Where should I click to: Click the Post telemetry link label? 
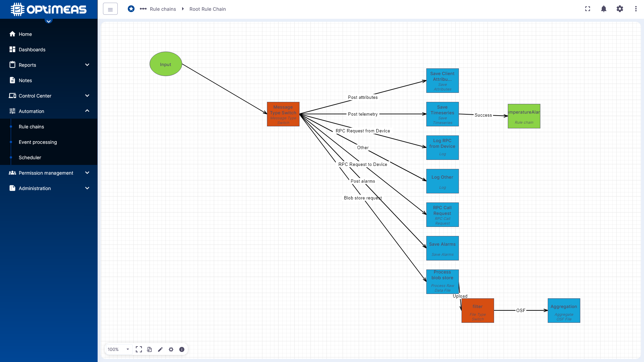point(363,114)
